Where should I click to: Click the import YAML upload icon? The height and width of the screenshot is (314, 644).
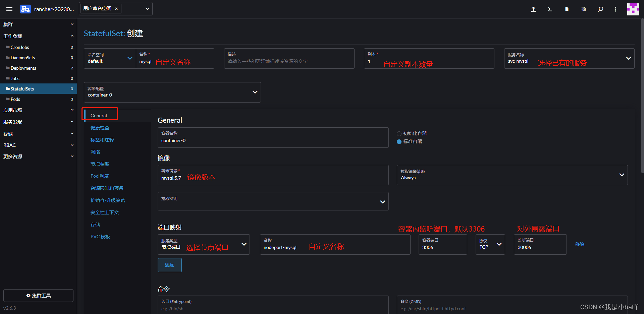pyautogui.click(x=533, y=9)
